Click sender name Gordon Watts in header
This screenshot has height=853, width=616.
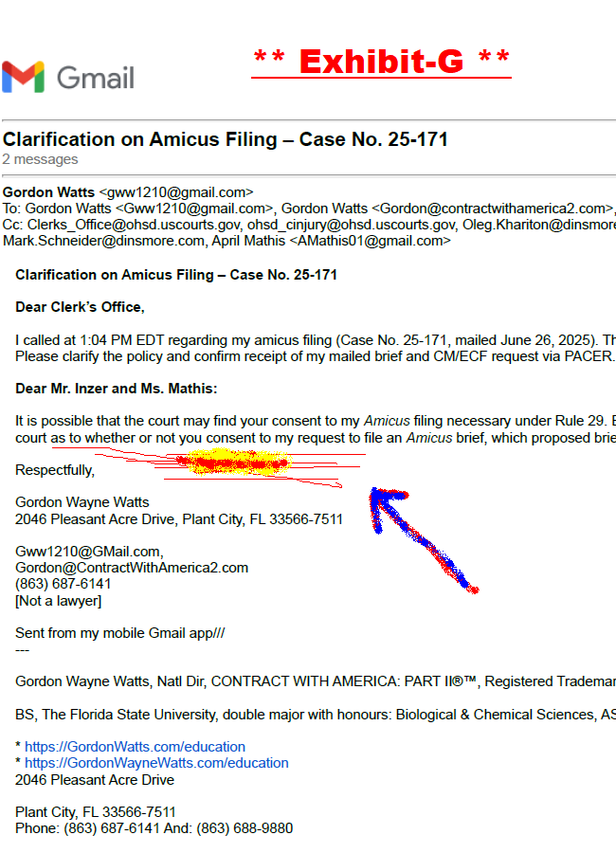pyautogui.click(x=48, y=192)
